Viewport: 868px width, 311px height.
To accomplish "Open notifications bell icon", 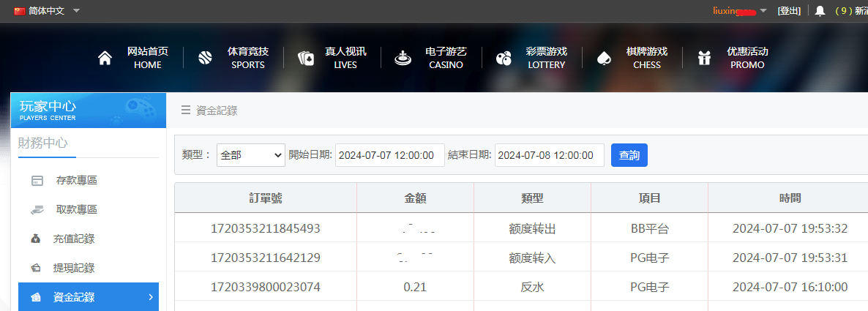I will (820, 11).
